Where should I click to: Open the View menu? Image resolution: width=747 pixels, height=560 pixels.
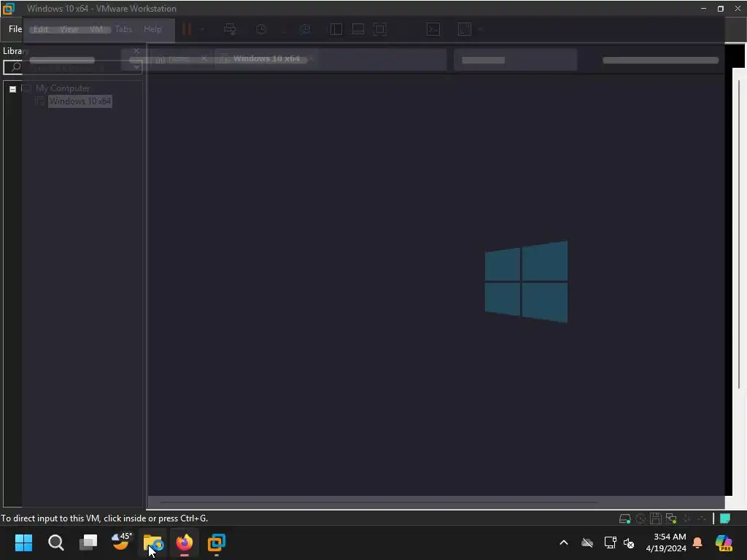pos(69,29)
